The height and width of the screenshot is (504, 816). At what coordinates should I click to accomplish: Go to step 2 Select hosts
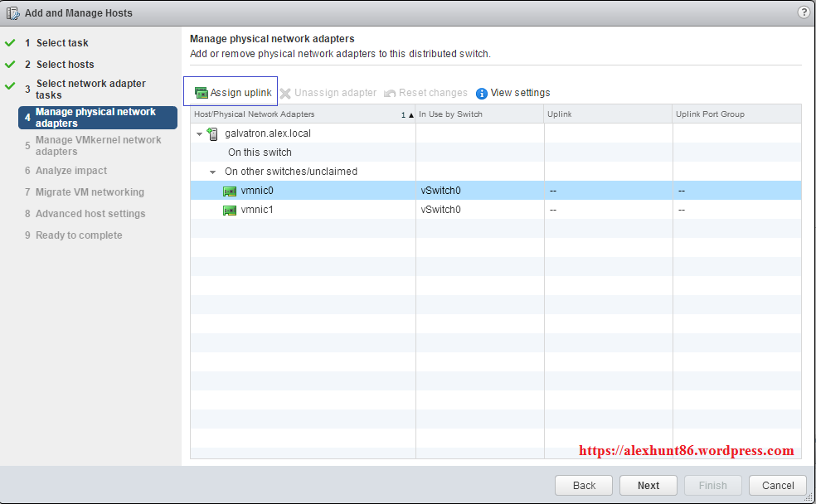pos(65,65)
